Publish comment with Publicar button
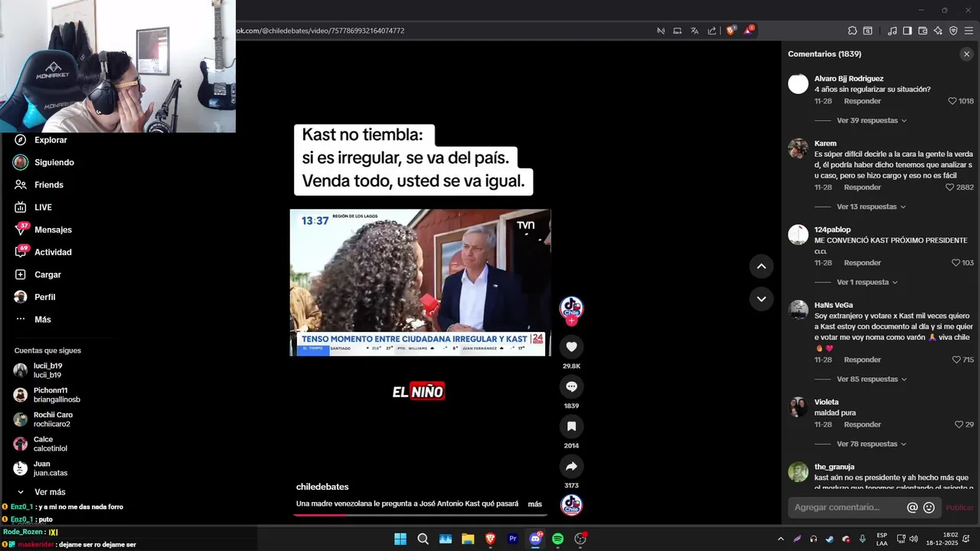 (x=959, y=507)
